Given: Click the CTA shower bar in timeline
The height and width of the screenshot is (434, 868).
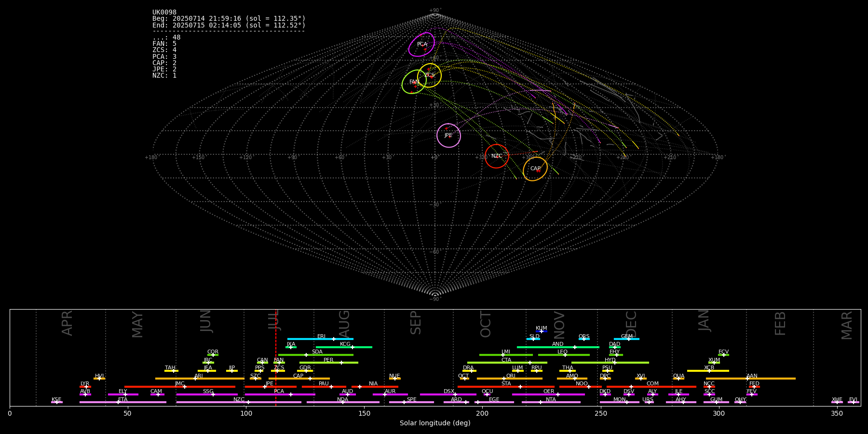Looking at the screenshot, I should 507,363.
